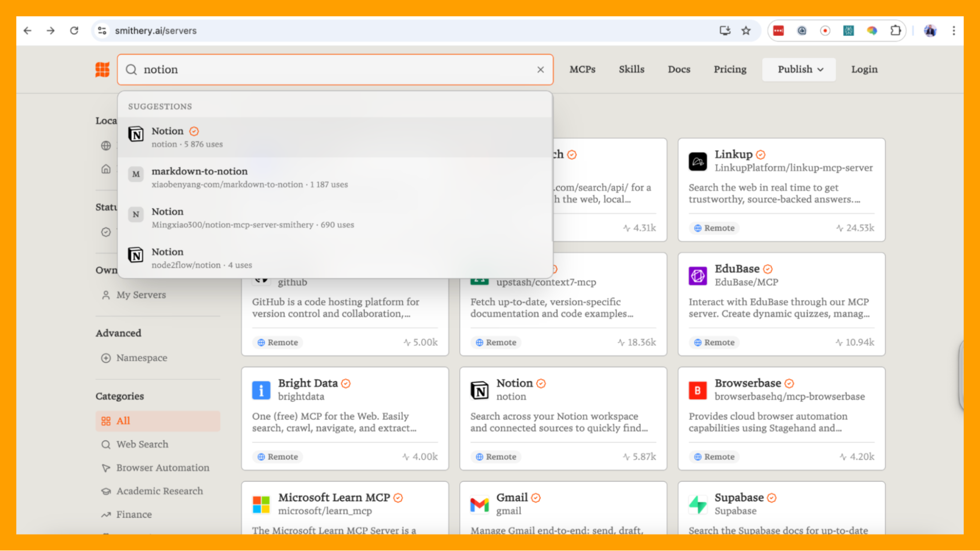
Task: Go to the Pricing page
Action: tap(729, 69)
